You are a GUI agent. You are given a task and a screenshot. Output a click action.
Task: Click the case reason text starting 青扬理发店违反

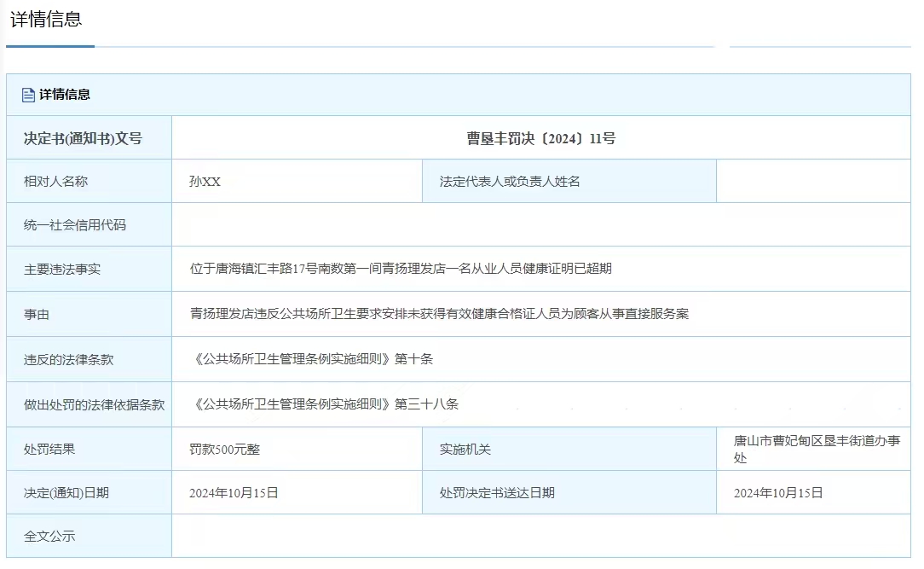(x=439, y=314)
